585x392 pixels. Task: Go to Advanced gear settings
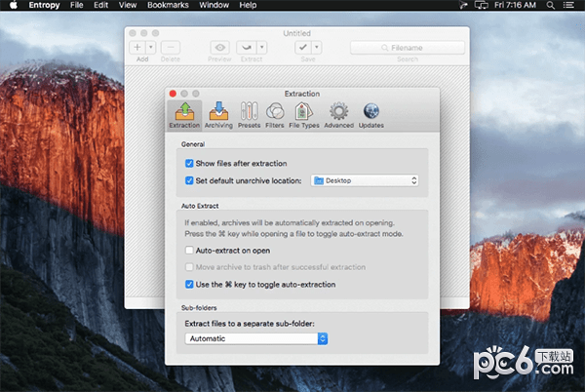[338, 115]
